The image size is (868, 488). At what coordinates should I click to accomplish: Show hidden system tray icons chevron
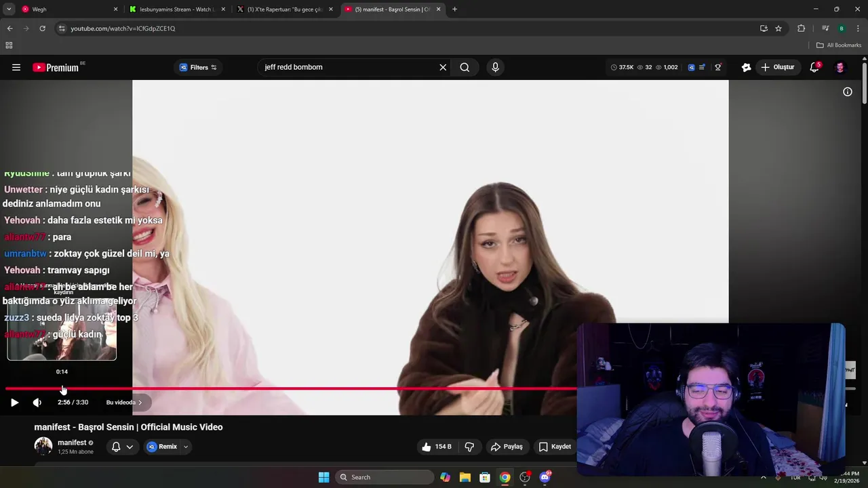click(763, 477)
